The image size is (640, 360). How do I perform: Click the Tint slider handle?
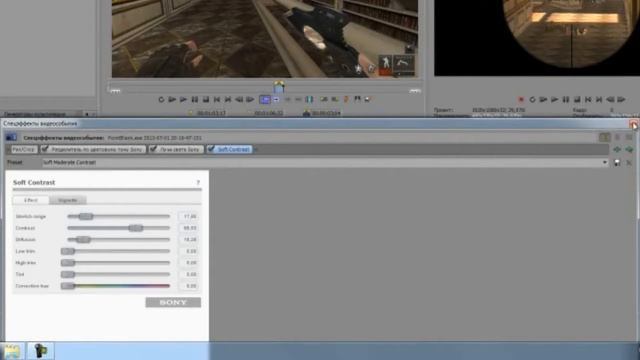68,274
